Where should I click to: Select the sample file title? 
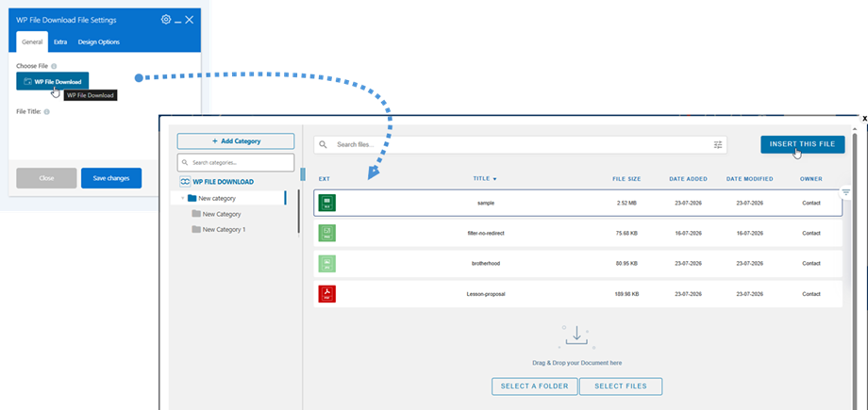(x=486, y=203)
